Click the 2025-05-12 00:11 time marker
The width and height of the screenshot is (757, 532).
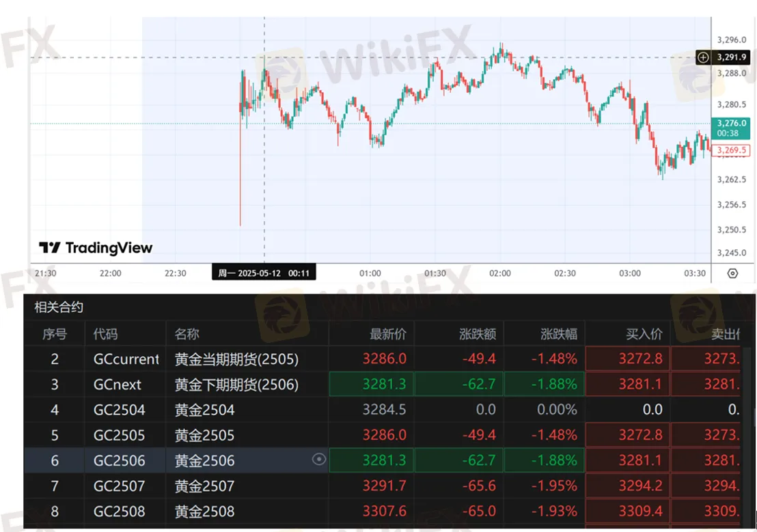click(x=264, y=273)
